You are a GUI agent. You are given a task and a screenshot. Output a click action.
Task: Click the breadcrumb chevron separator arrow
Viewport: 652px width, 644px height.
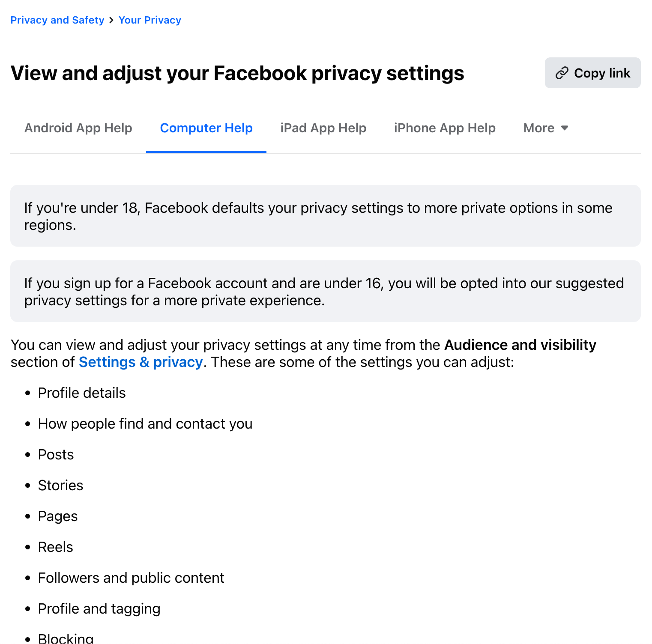click(111, 20)
